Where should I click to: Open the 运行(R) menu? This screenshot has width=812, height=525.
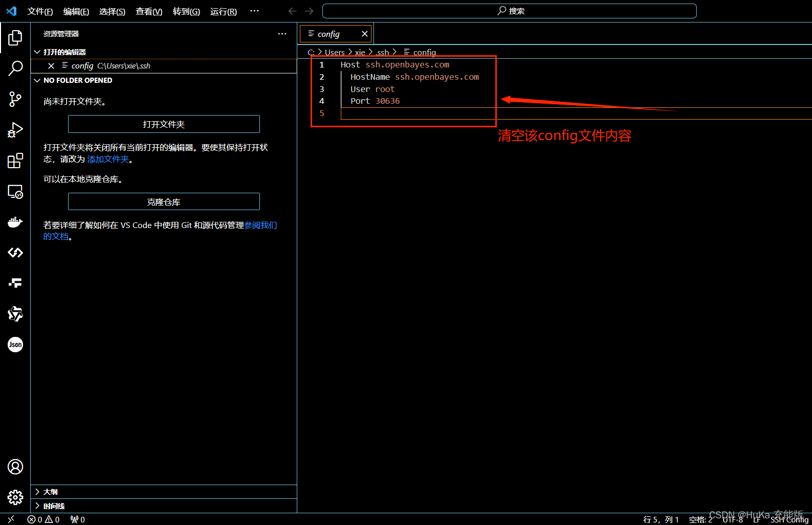[x=224, y=11]
